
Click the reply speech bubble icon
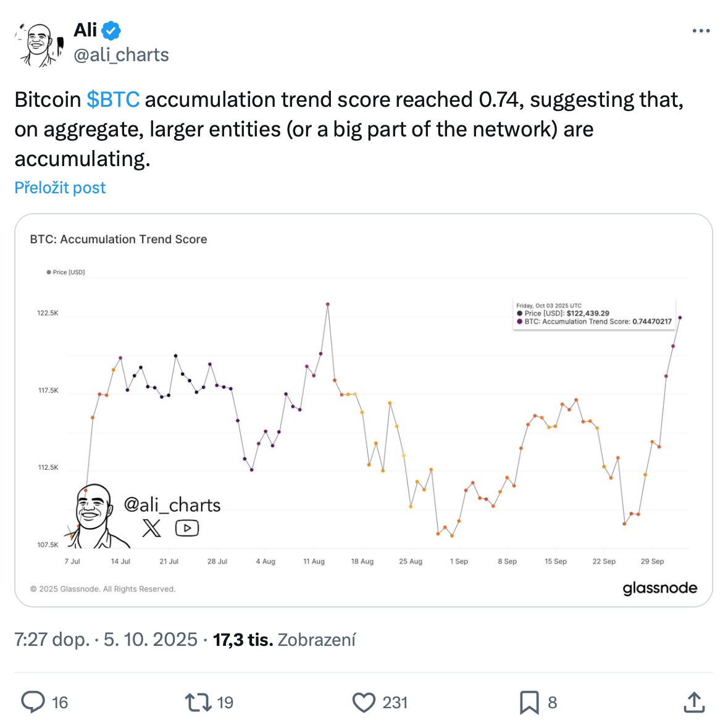[x=33, y=702]
